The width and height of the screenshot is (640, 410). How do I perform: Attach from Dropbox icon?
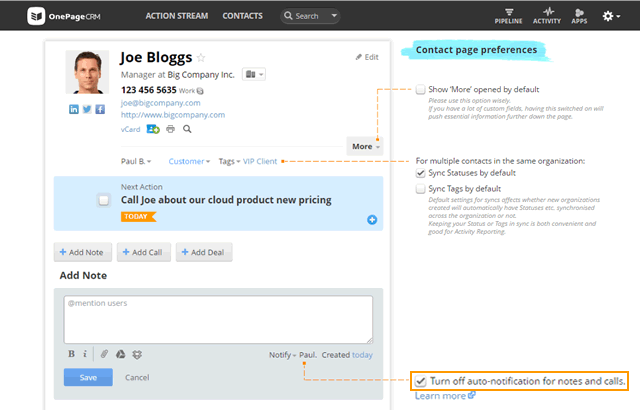point(137,355)
